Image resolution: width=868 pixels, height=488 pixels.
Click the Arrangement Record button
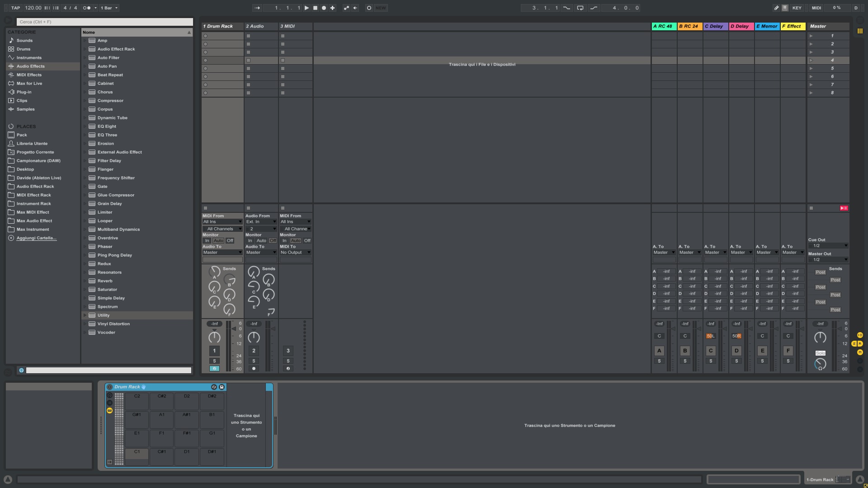[324, 8]
